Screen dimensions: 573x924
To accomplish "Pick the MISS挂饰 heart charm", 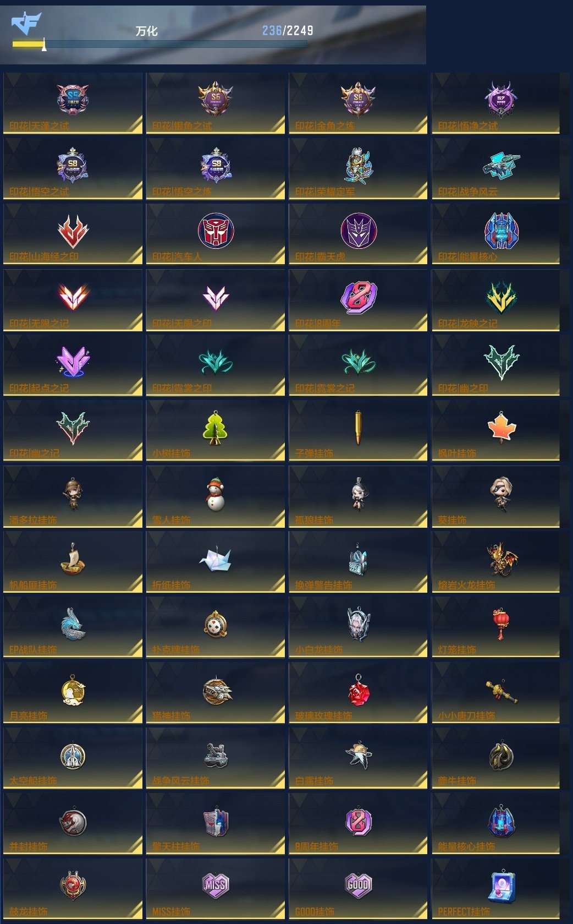I will click(x=216, y=885).
